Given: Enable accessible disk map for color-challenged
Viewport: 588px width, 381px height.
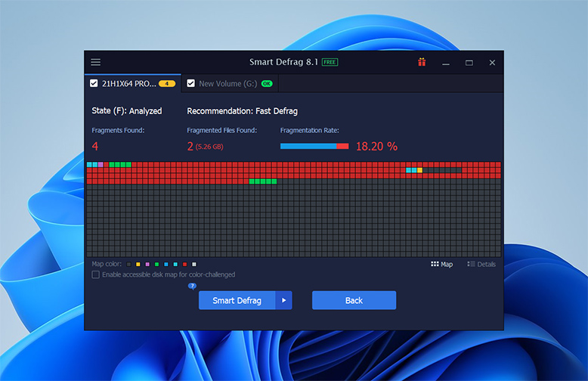Looking at the screenshot, I should point(96,274).
